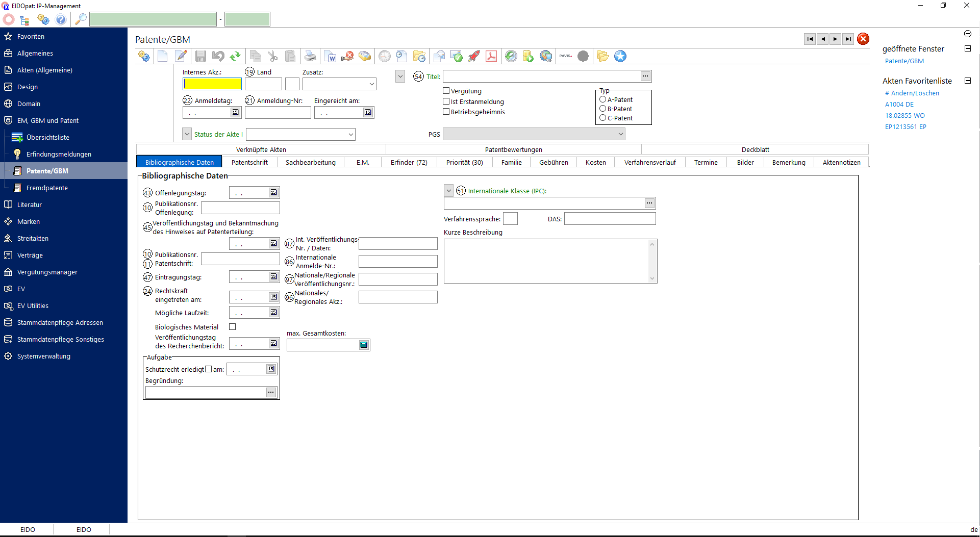Click the Word document export icon
Image resolution: width=980 pixels, height=537 pixels.
(330, 56)
